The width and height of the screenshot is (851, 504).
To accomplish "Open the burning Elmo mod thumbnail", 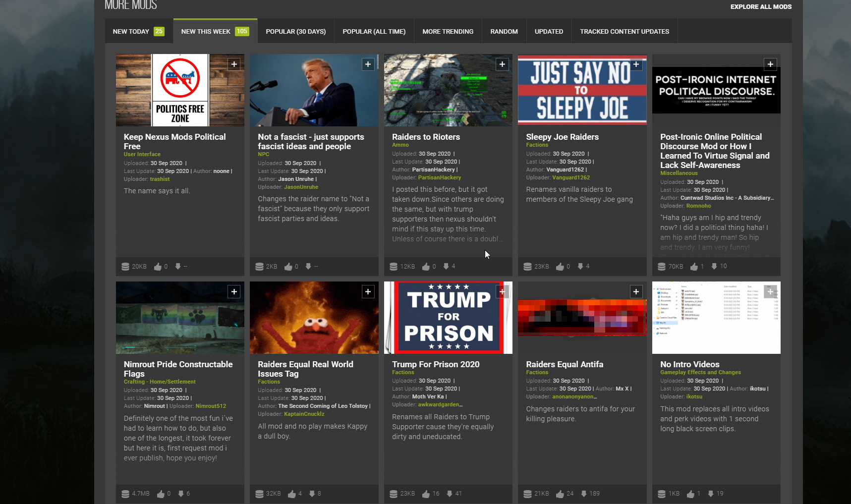I will pyautogui.click(x=314, y=318).
